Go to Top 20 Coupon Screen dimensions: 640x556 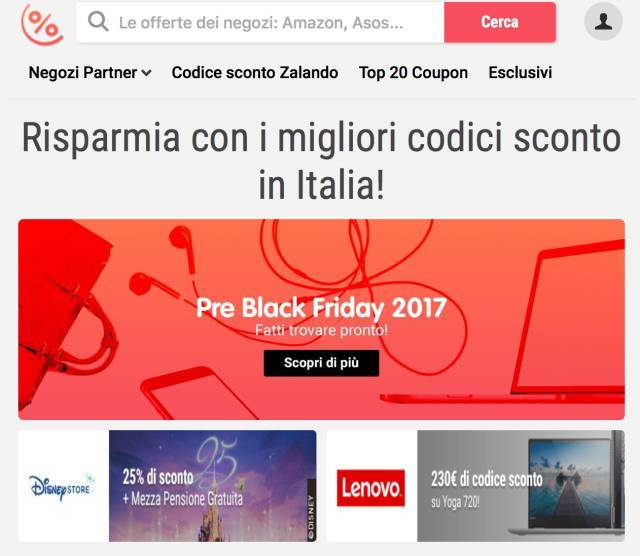point(413,73)
